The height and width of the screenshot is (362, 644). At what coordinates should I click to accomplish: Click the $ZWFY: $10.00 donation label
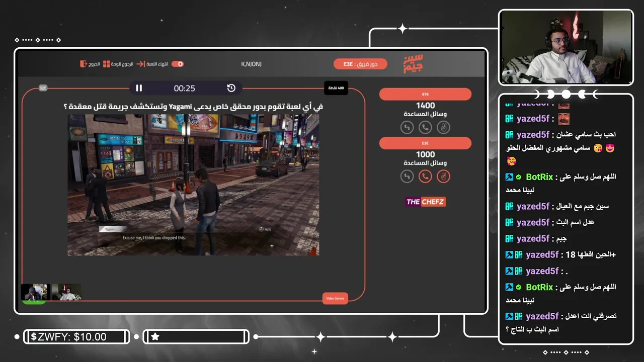coord(69,337)
